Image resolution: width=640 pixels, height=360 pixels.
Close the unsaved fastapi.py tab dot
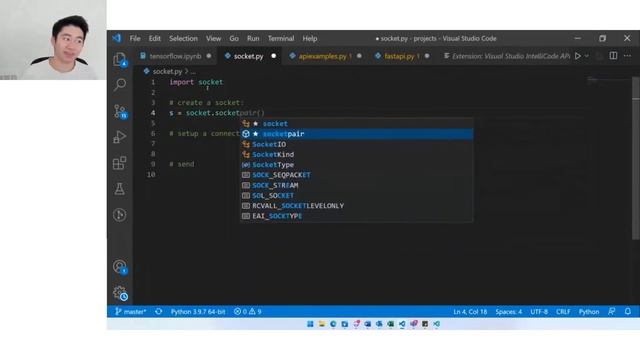427,56
